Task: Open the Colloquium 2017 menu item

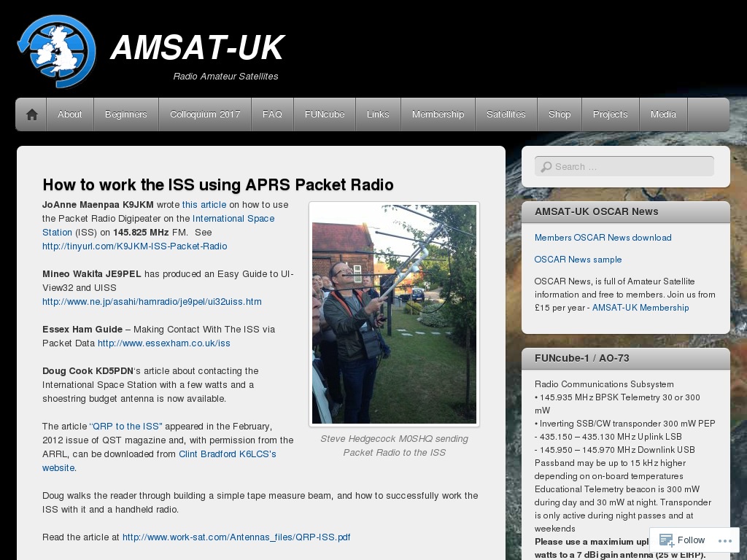Action: pos(205,114)
